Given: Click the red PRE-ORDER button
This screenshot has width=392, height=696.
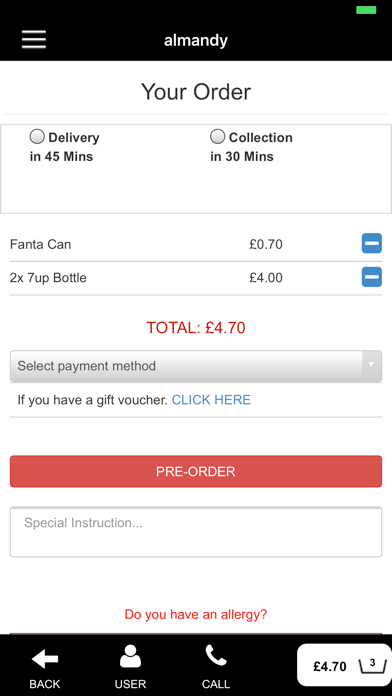Looking at the screenshot, I should point(196,471).
